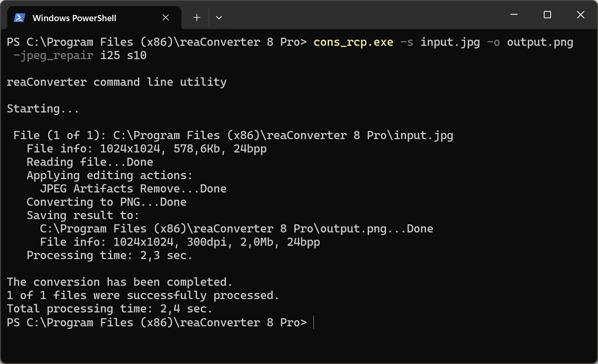Click the File info line showing 578,6Kb
This screenshot has width=598, height=364.
pyautogui.click(x=146, y=149)
